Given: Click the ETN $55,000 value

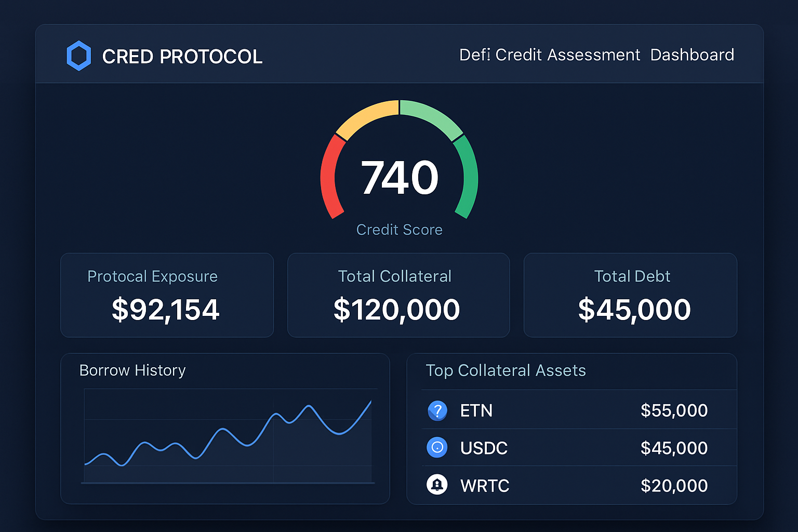Looking at the screenshot, I should pyautogui.click(x=674, y=410).
